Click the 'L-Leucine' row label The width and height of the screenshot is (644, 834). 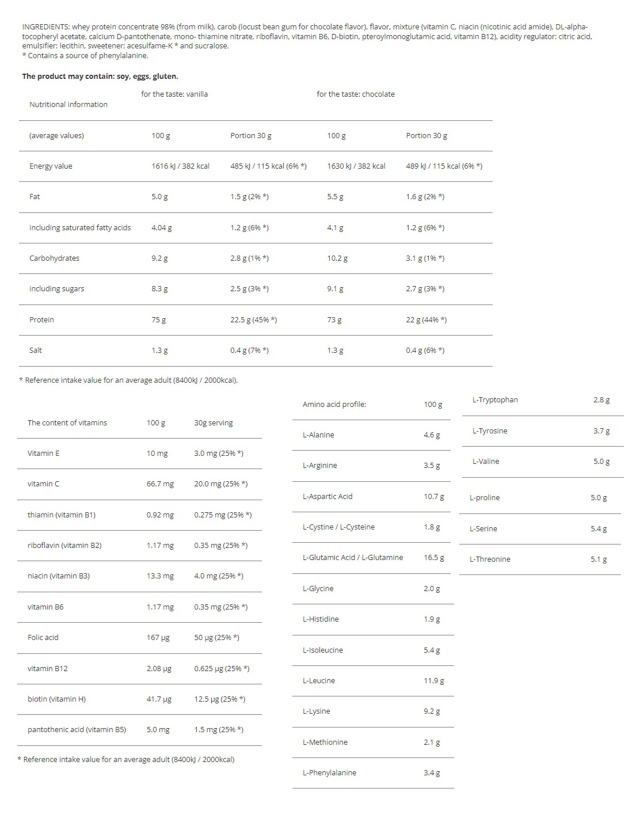(x=319, y=680)
